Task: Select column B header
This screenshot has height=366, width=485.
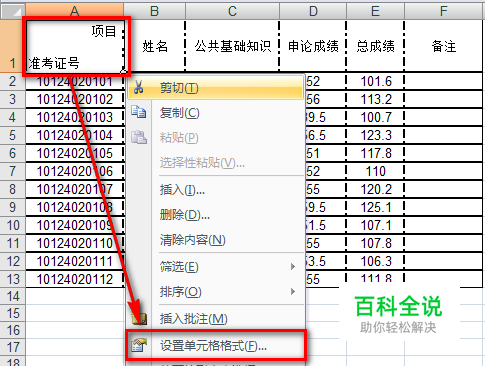Action: [x=154, y=11]
